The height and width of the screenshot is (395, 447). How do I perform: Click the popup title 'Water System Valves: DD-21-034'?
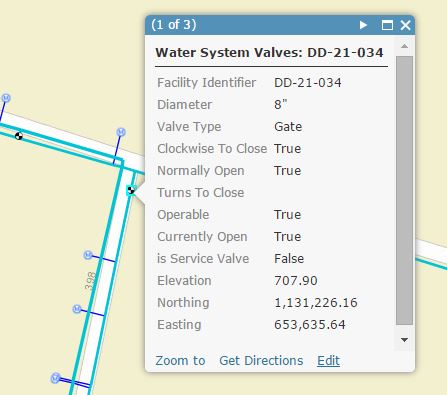coord(269,53)
